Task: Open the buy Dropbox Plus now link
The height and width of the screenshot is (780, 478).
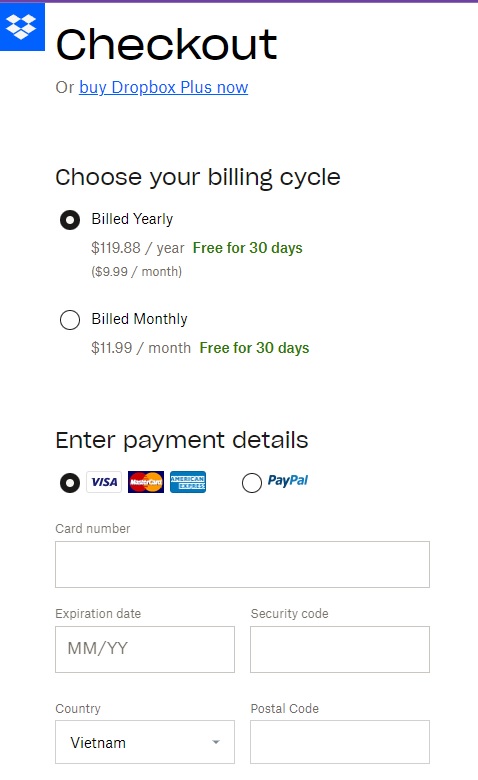Action: pyautogui.click(x=164, y=88)
